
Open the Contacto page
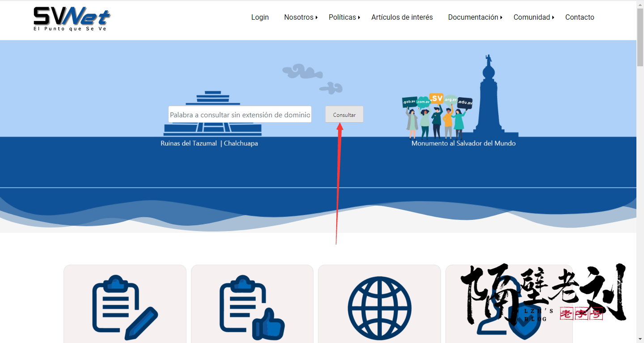[580, 17]
